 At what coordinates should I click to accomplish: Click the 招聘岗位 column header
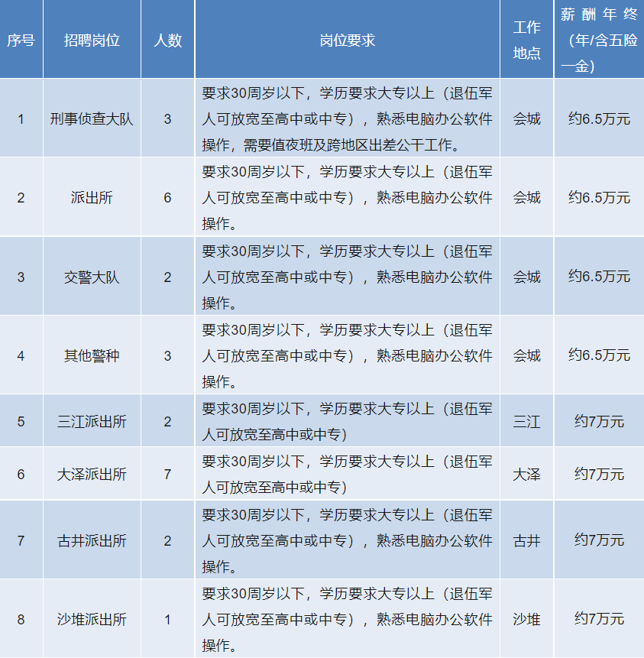[92, 41]
